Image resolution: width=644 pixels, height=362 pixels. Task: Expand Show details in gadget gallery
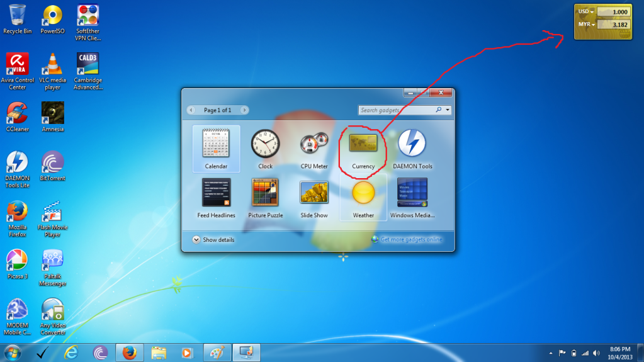tap(213, 240)
